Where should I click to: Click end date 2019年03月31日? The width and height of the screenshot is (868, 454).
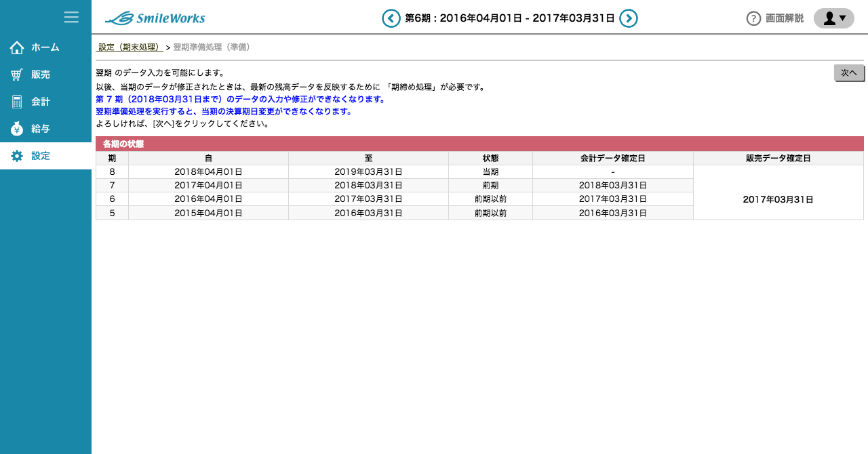click(368, 172)
